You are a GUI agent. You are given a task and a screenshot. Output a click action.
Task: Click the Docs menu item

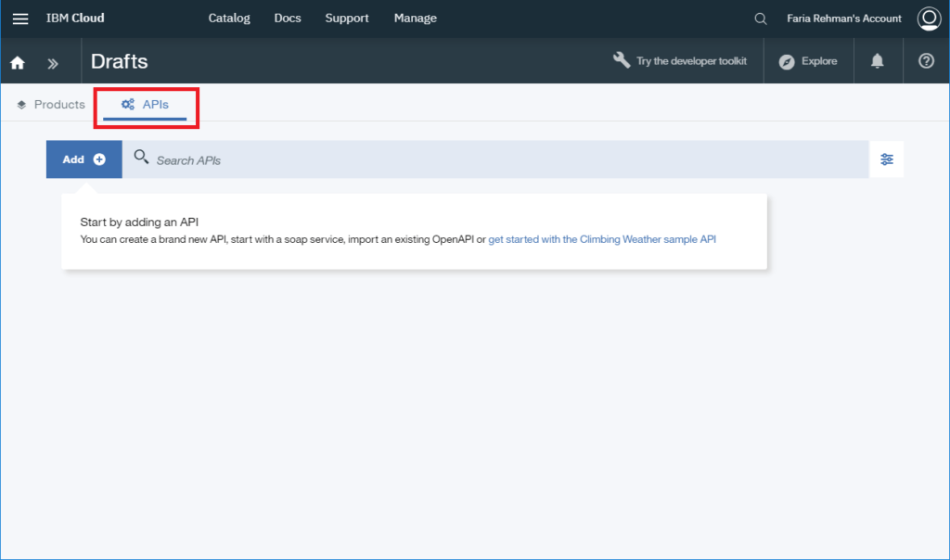[288, 18]
